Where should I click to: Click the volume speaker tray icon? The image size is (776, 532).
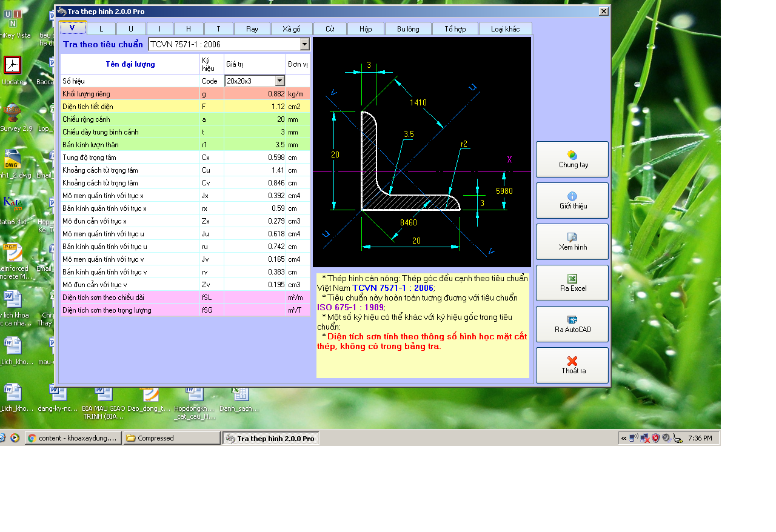[666, 438]
